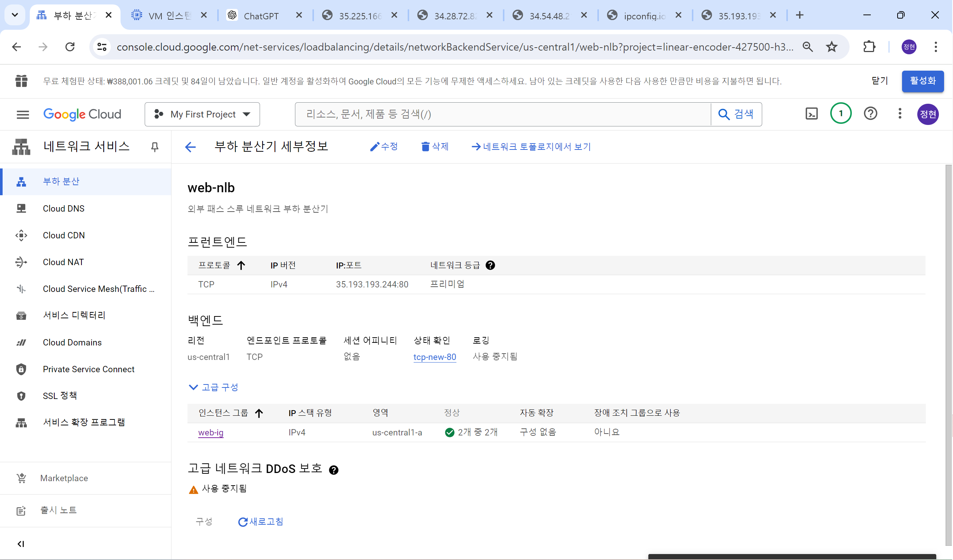This screenshot has width=953, height=560.
Task: Open the tab search dropdown chevron
Action: (x=15, y=15)
